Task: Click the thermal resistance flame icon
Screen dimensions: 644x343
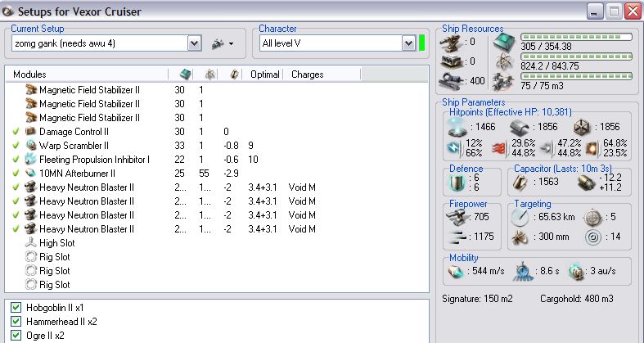Action: (501, 148)
